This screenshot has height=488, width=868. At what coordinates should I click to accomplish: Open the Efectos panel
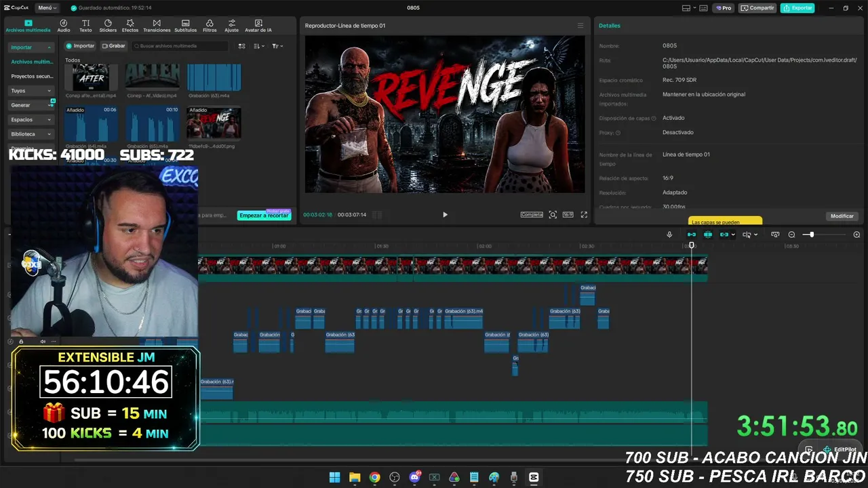(130, 26)
